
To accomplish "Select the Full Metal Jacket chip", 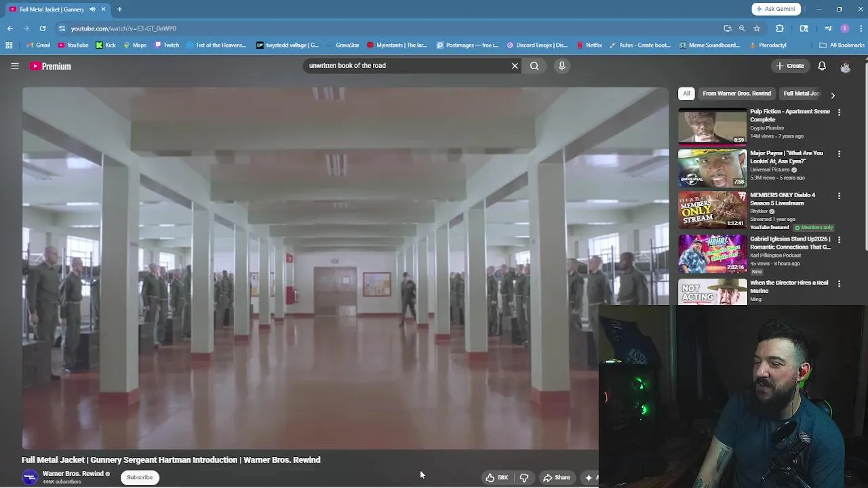I will tap(802, 94).
